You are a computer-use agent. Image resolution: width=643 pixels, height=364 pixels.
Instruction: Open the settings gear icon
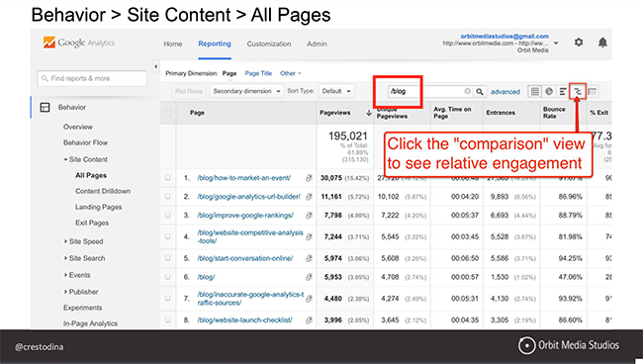[579, 43]
